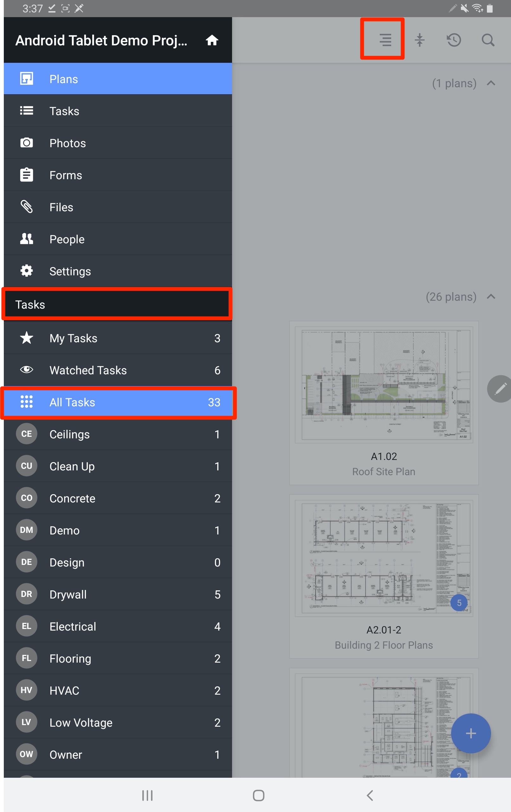Viewport: 511px width, 812px height.
Task: Click the collapse all sections icon
Action: (419, 40)
